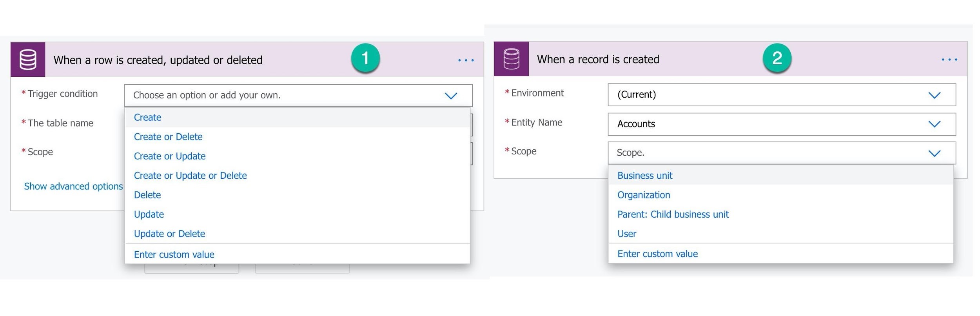This screenshot has width=980, height=316.
Task: Click the Scope field in record trigger
Action: click(x=782, y=153)
